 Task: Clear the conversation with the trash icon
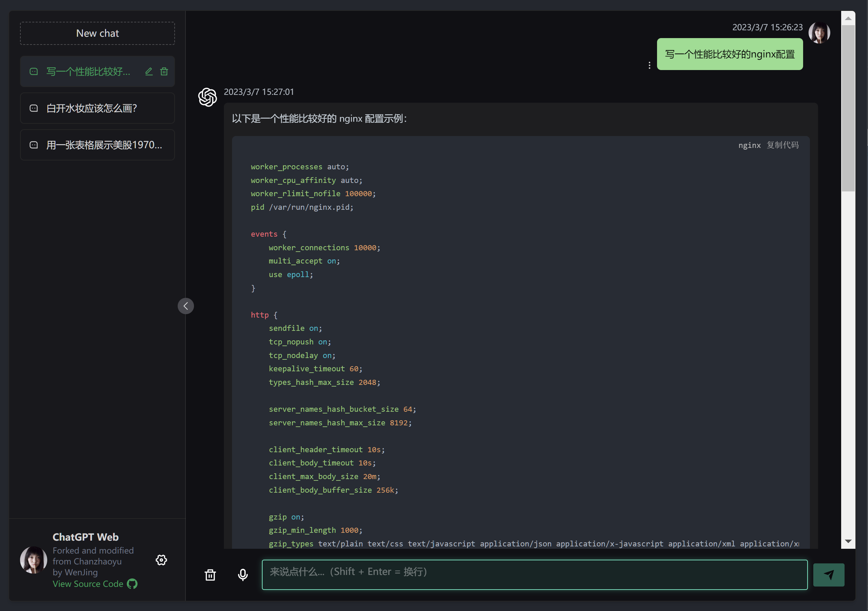pyautogui.click(x=210, y=574)
